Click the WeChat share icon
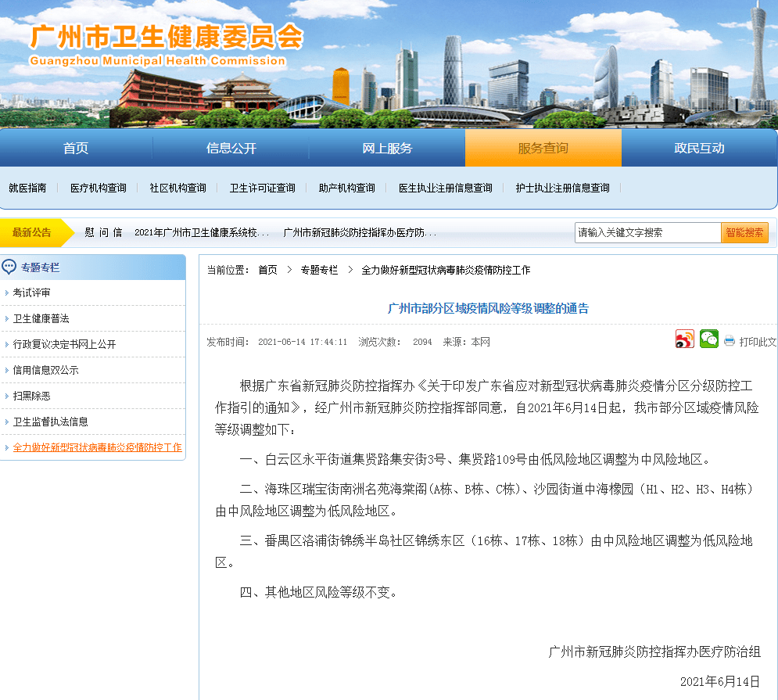 tap(708, 339)
